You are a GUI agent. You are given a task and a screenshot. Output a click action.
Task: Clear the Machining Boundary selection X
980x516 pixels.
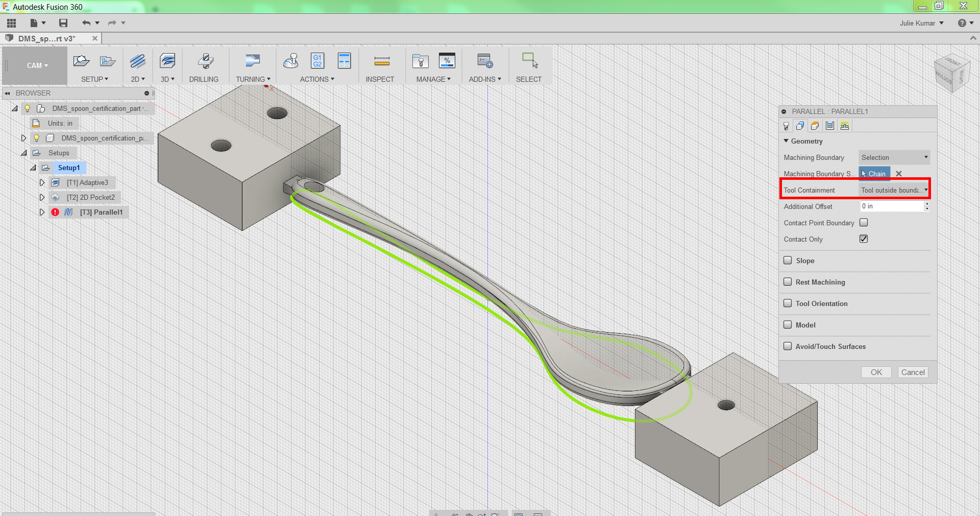click(x=899, y=174)
